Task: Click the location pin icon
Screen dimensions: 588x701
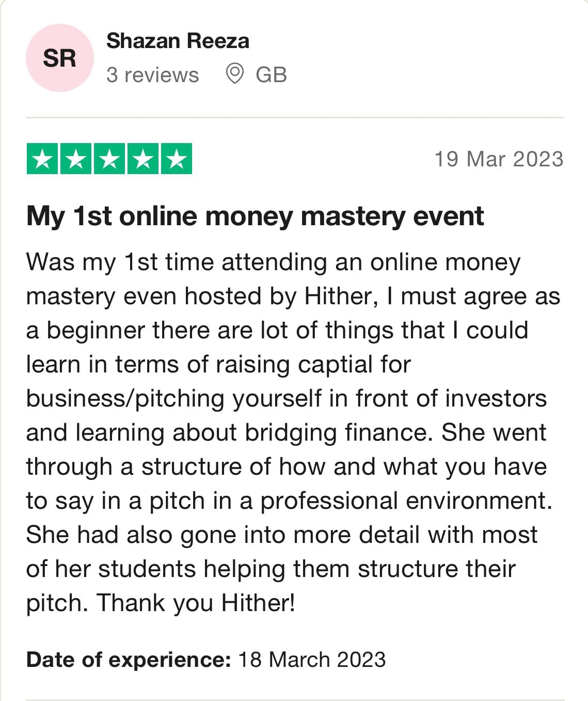Action: point(234,74)
